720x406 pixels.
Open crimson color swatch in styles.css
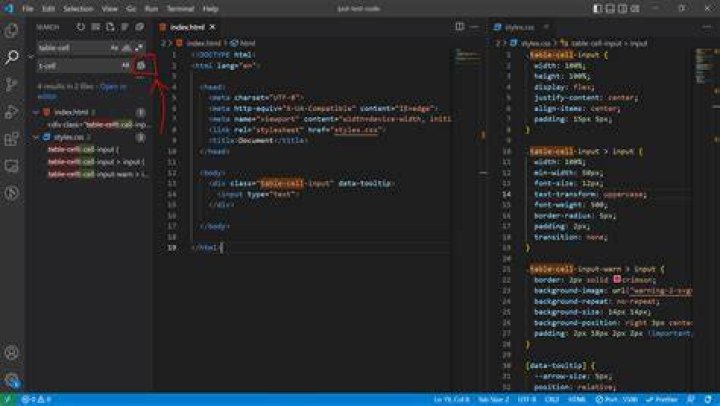click(617, 279)
